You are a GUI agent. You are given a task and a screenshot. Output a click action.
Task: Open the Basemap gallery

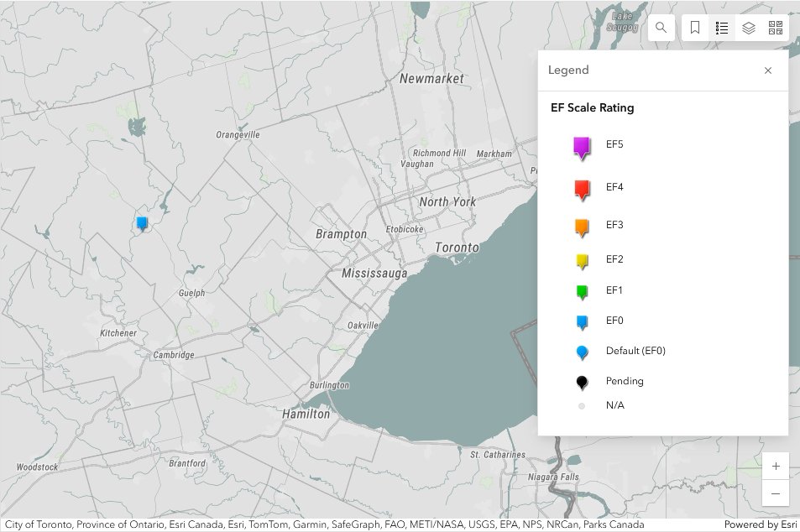[x=776, y=27]
